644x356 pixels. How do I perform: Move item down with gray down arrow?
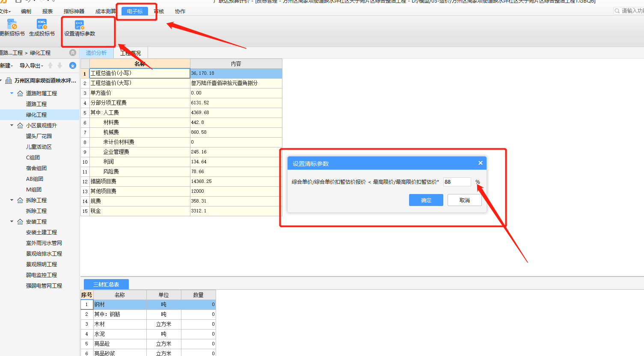pos(60,65)
